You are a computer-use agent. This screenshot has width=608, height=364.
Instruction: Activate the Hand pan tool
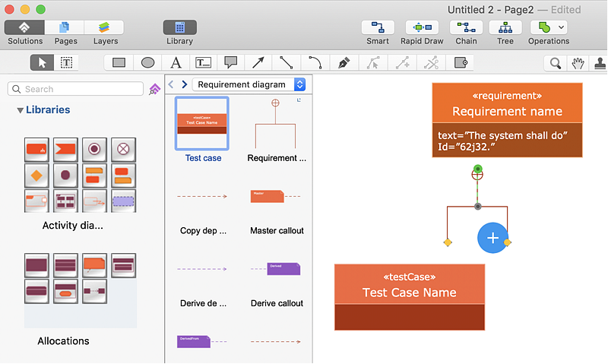point(578,63)
